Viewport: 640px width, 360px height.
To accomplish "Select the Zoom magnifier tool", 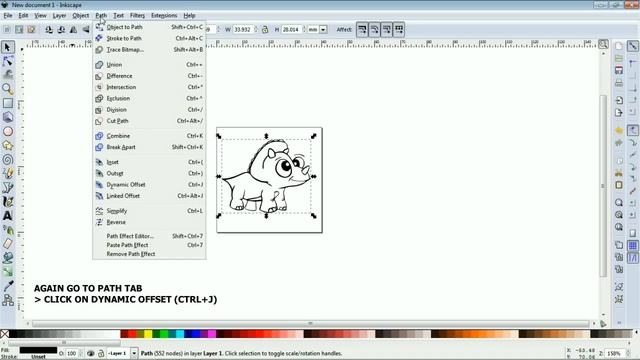I will 7,89.
